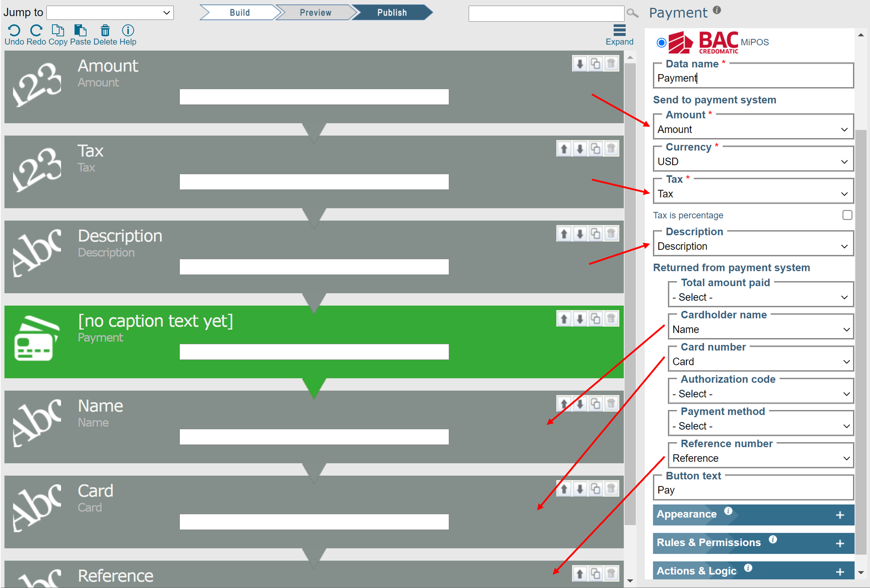870x588 pixels.
Task: Move the Payment field down
Action: [580, 319]
